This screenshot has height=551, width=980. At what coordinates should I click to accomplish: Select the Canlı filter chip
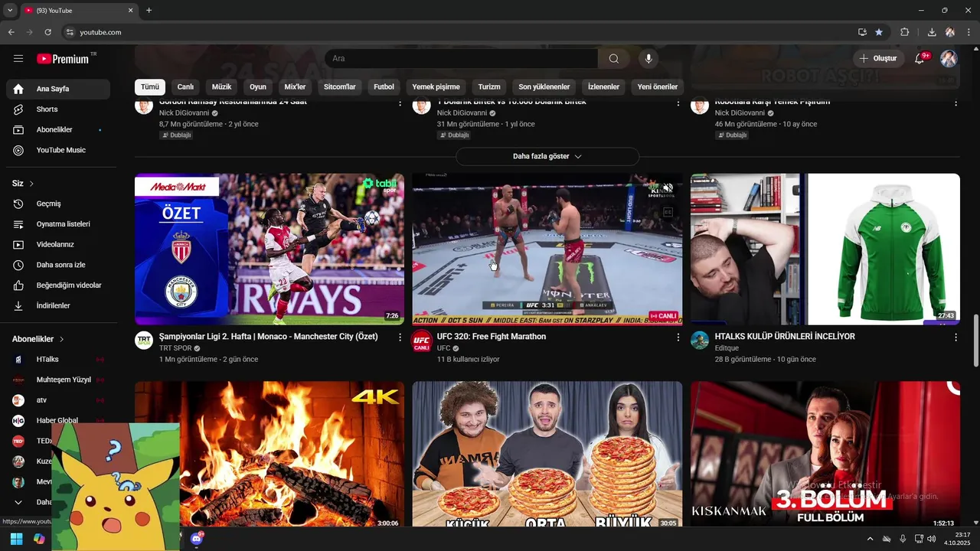[x=186, y=87]
